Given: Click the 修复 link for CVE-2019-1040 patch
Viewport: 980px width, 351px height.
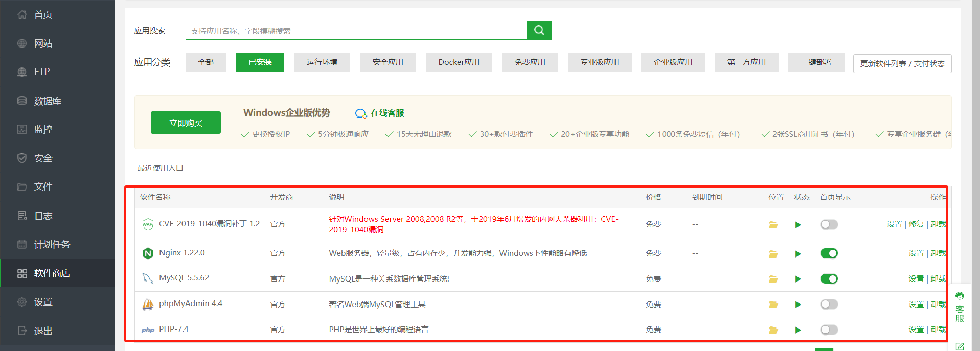Looking at the screenshot, I should point(916,224).
